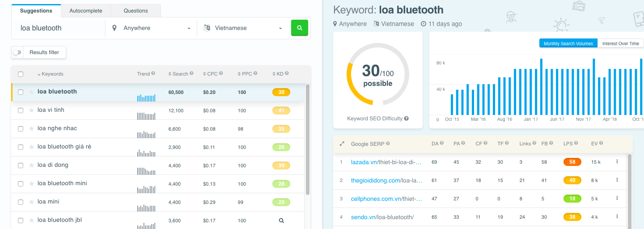Show Interest Over Time chart
The image size is (644, 229).
coord(621,43)
